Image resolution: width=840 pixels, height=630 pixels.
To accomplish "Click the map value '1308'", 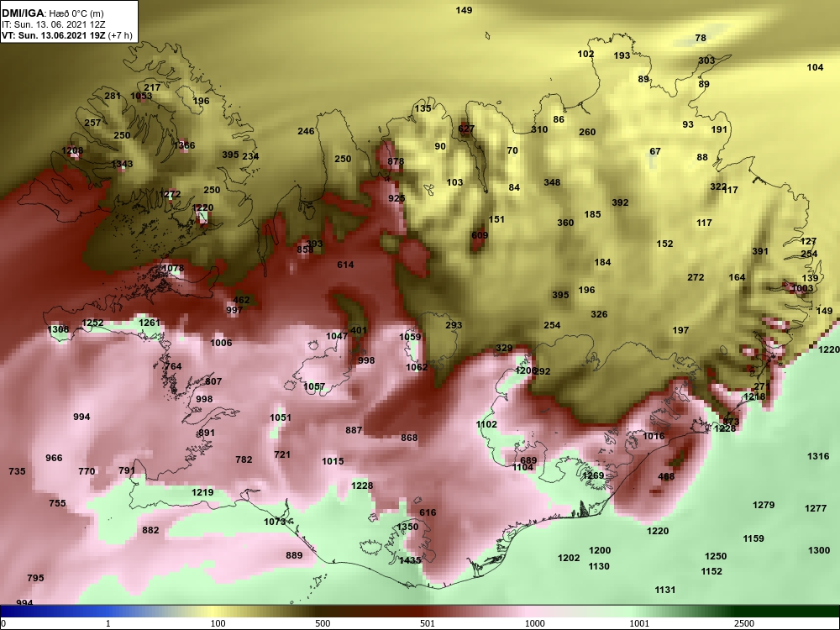I will pos(59,329).
